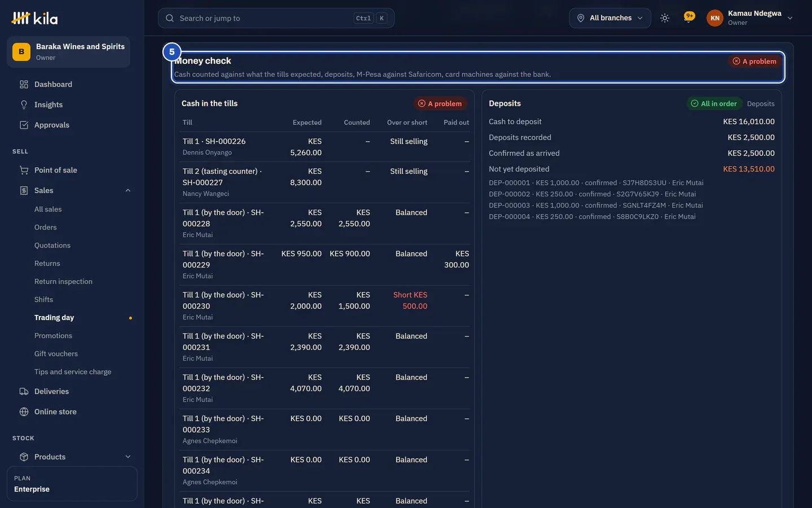Select Return inspection in sidebar
The image size is (812, 508).
63,282
